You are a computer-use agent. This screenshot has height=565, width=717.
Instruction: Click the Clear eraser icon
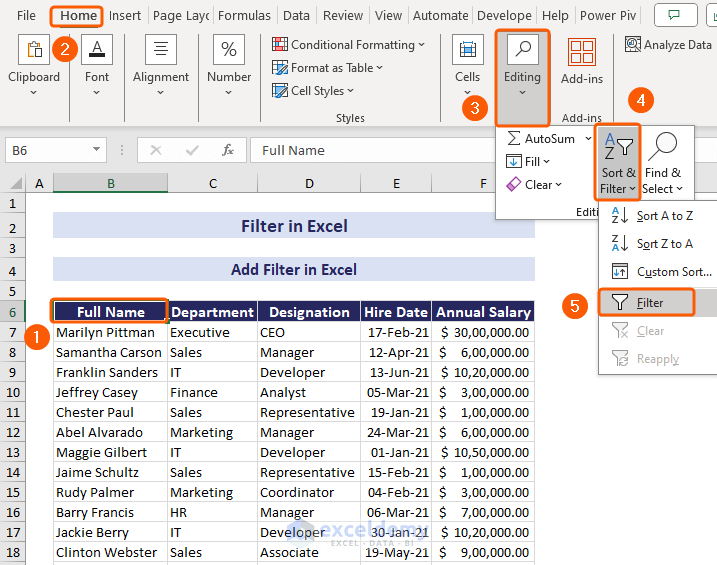click(x=514, y=184)
